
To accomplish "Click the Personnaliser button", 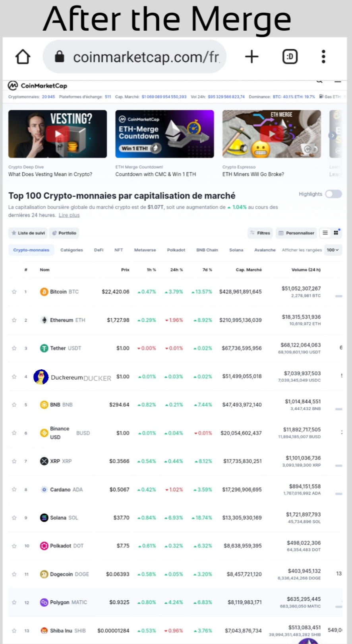I will pos(296,233).
